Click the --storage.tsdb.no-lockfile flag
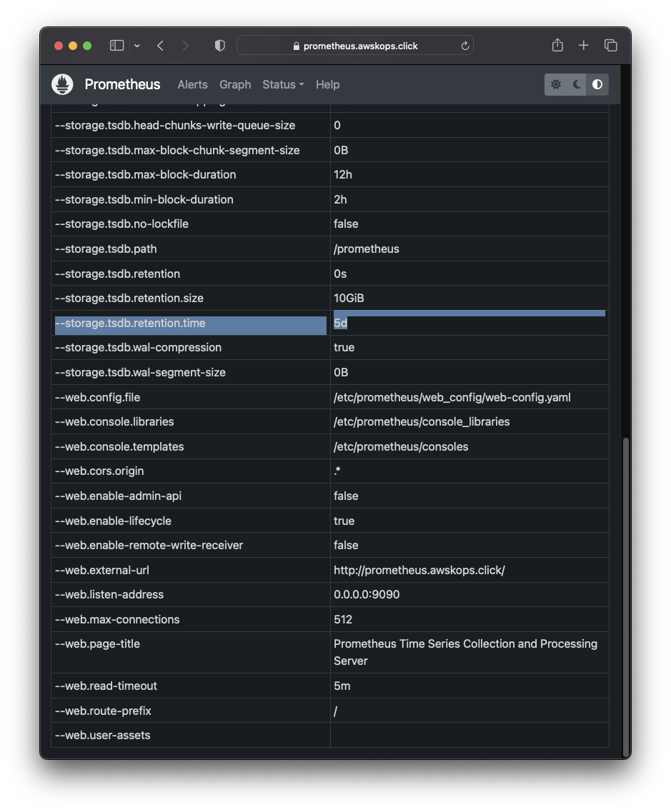This screenshot has height=812, width=671. click(121, 224)
